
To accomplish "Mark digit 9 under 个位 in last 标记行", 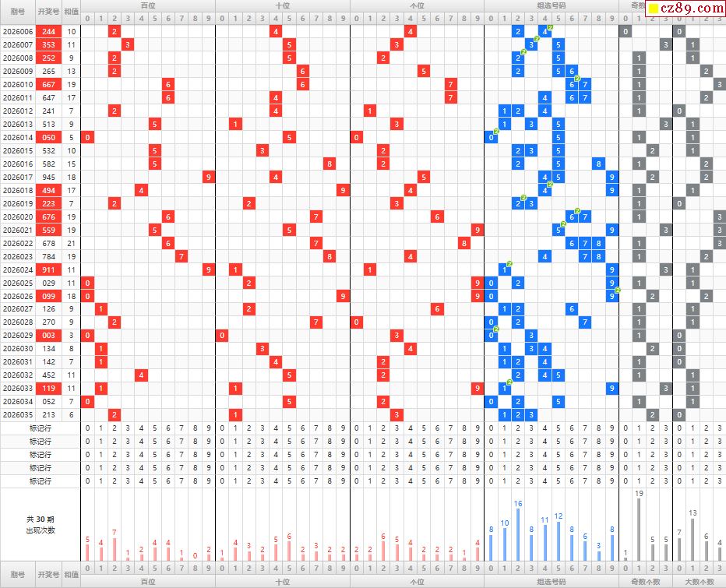I will click(477, 481).
